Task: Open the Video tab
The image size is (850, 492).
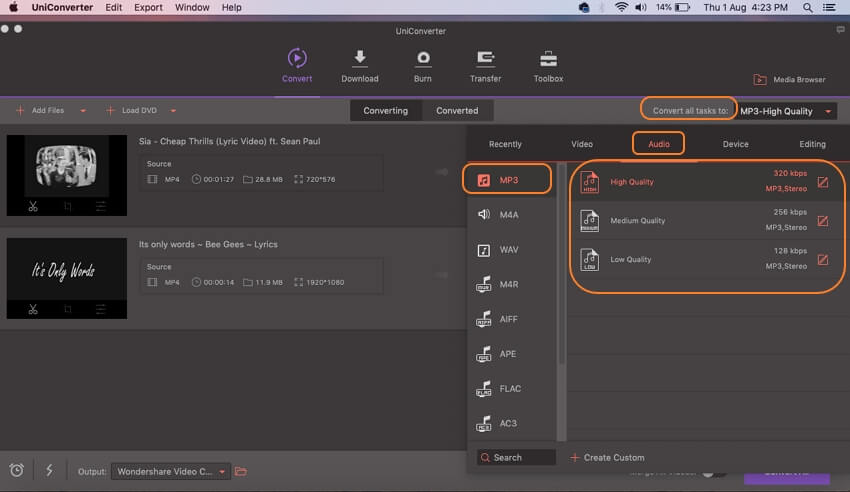Action: click(x=582, y=144)
